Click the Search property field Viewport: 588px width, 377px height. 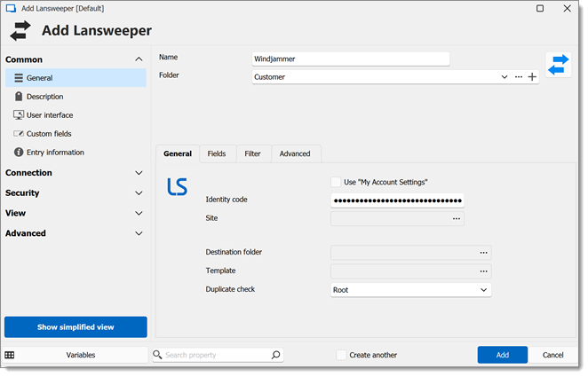click(218, 355)
